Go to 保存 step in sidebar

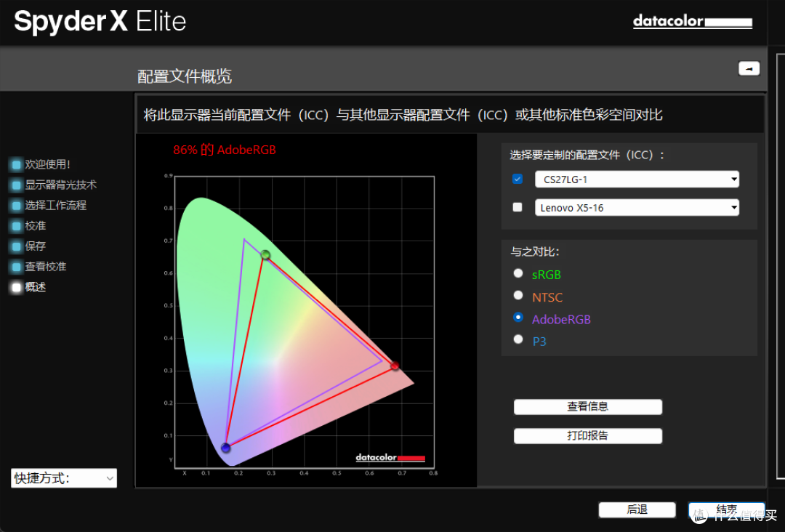[x=36, y=246]
